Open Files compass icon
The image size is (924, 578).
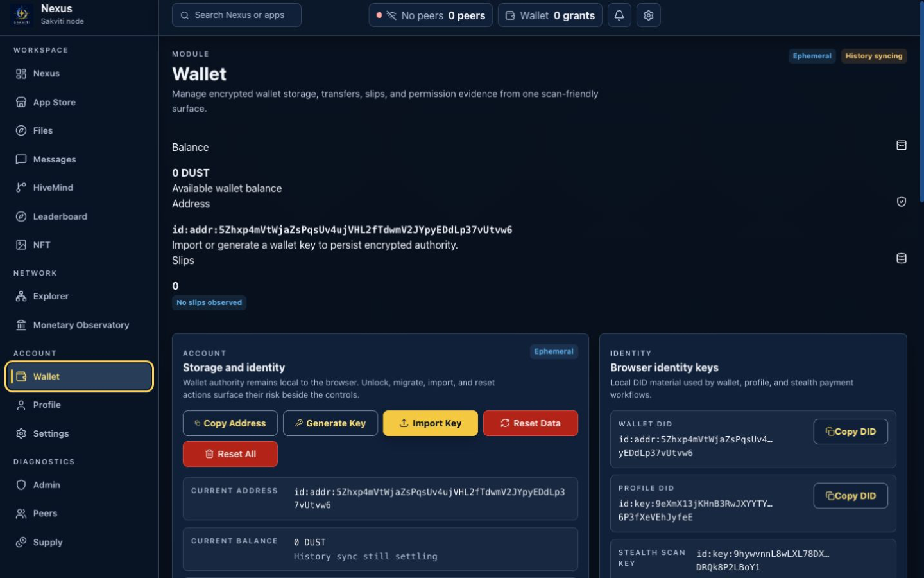pyautogui.click(x=21, y=130)
